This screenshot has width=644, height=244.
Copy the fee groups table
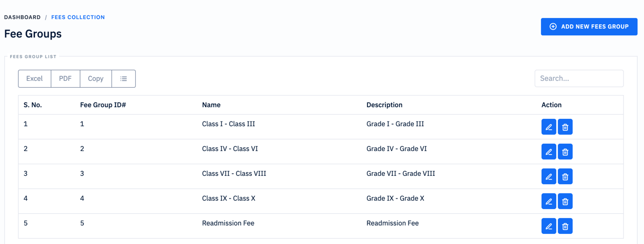pyautogui.click(x=96, y=79)
